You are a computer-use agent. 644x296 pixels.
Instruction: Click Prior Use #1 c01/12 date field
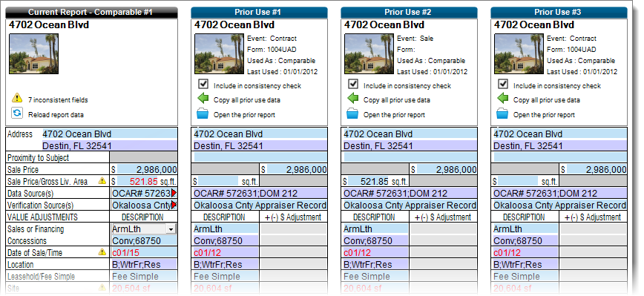[x=225, y=252]
